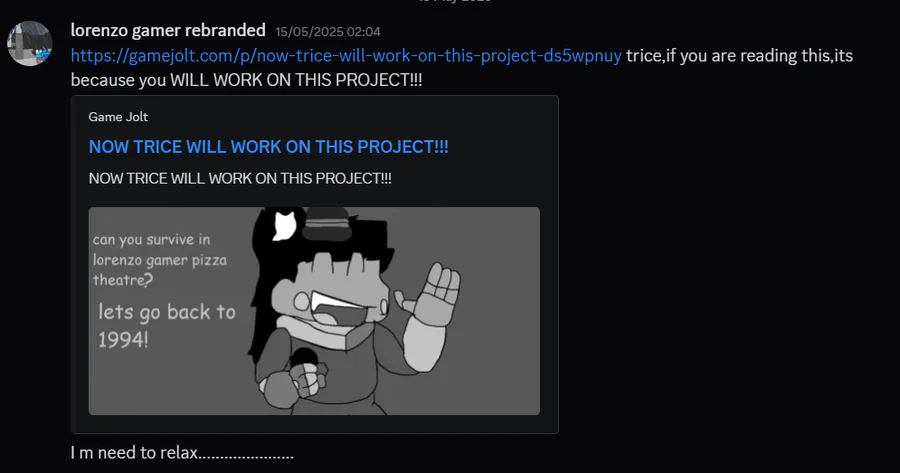Select the embed description text under the title
The height and width of the screenshot is (473, 900).
pyautogui.click(x=240, y=179)
